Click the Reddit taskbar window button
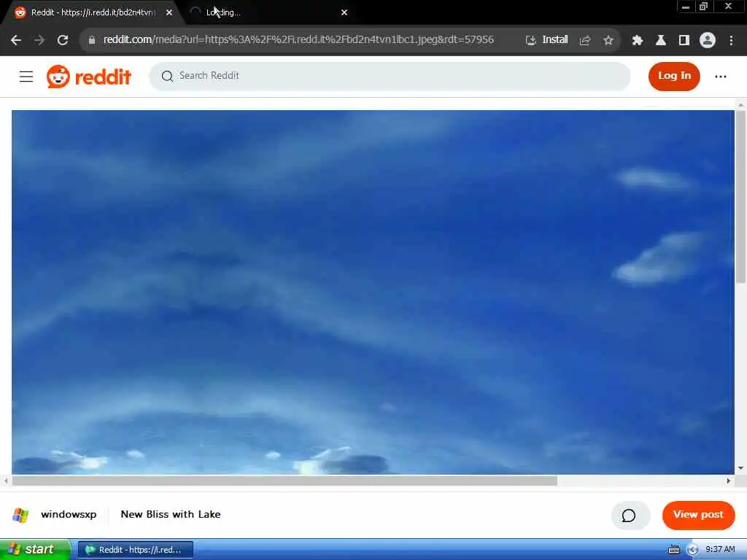Image resolution: width=747 pixels, height=560 pixels. [136, 550]
